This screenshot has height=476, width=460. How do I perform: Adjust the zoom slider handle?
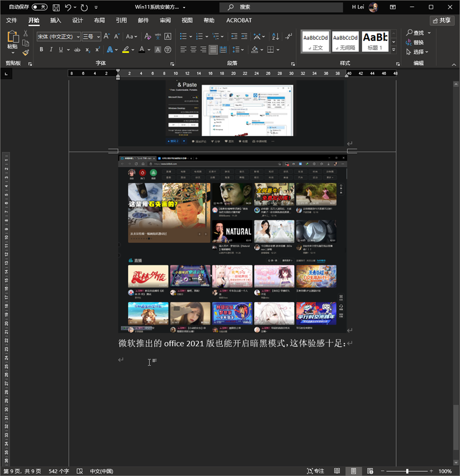pos(407,471)
